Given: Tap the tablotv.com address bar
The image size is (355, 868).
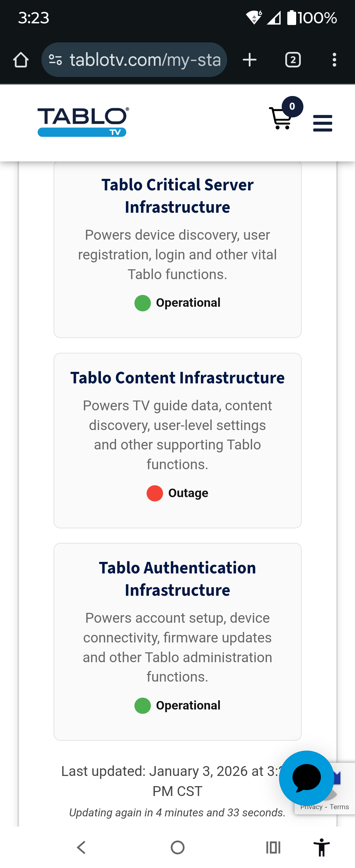Looking at the screenshot, I should click(x=145, y=60).
